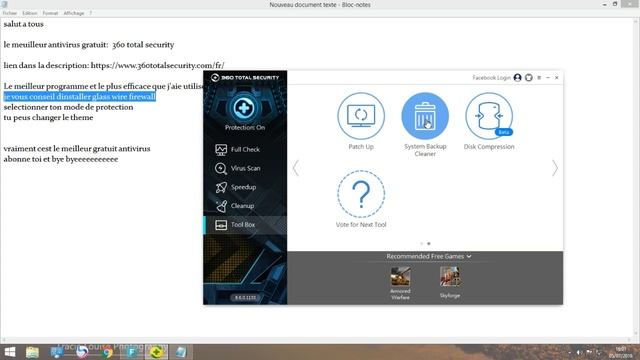Select the Tool Box sidebar item
640x360 pixels.
point(245,224)
